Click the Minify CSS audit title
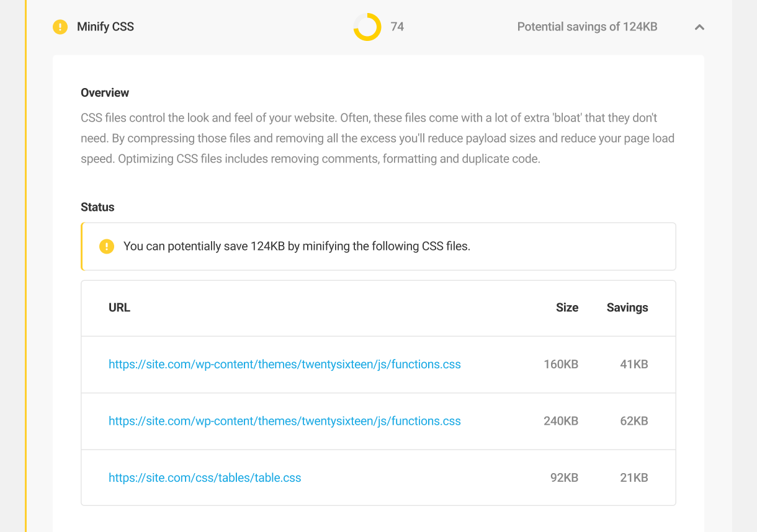 coord(104,27)
